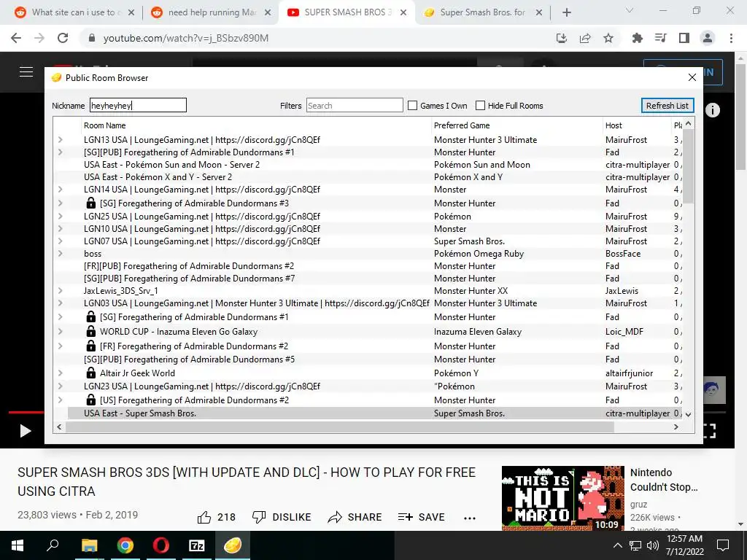Open the Chrome three-dot menu
The image size is (747, 560).
pyautogui.click(x=731, y=38)
